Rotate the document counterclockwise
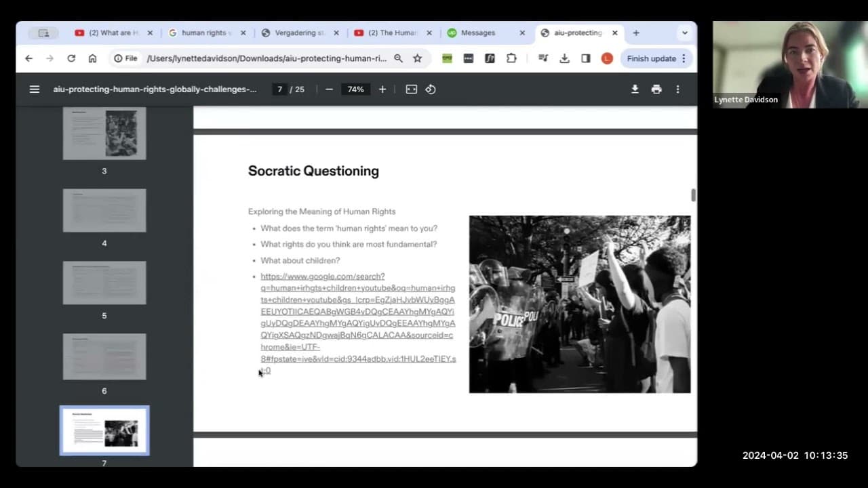The width and height of the screenshot is (868, 488). pos(431,89)
